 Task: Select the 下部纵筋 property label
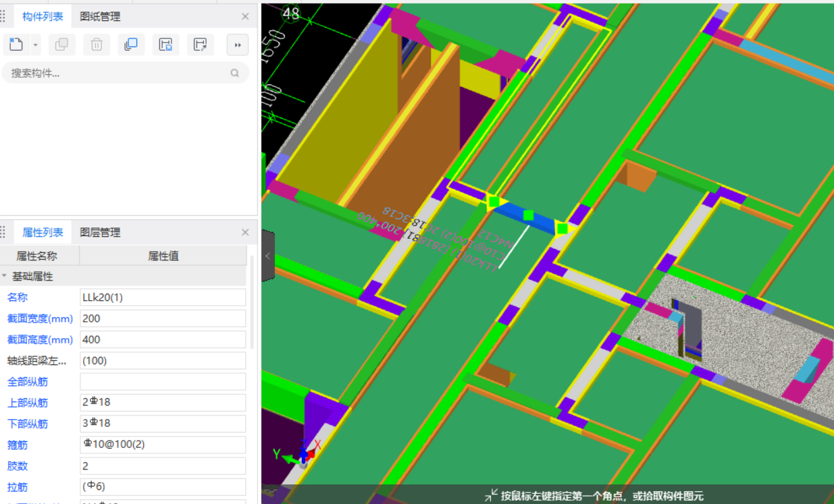28,424
